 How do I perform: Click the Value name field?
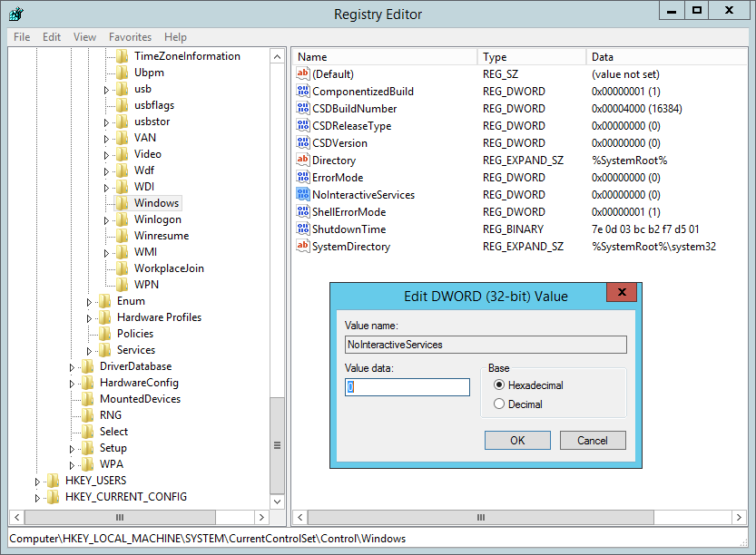[x=486, y=345]
